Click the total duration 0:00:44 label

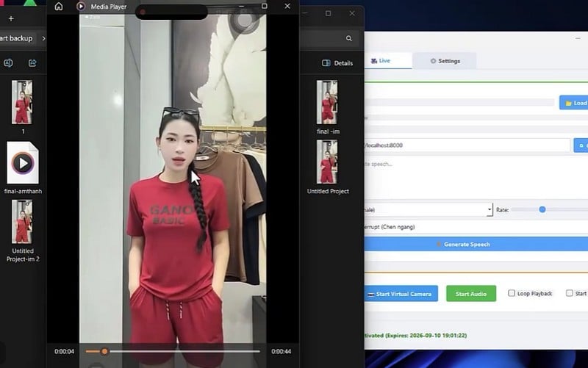(x=282, y=352)
